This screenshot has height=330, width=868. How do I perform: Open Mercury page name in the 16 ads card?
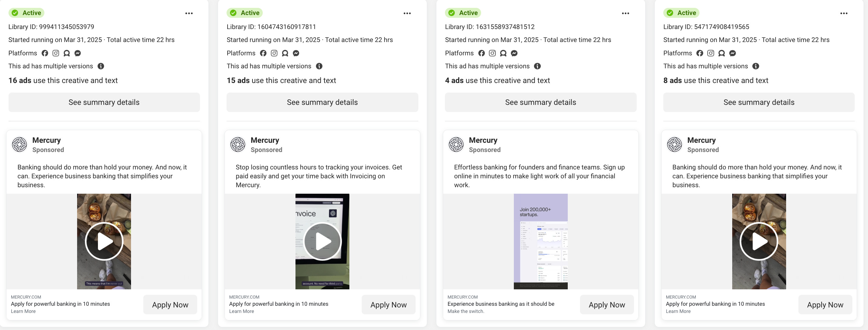[x=46, y=140]
